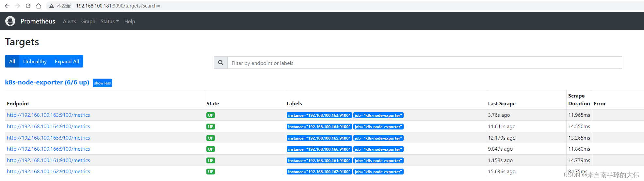This screenshot has height=181, width=644.
Task: Open the Prometheus brand link
Action: point(38,21)
